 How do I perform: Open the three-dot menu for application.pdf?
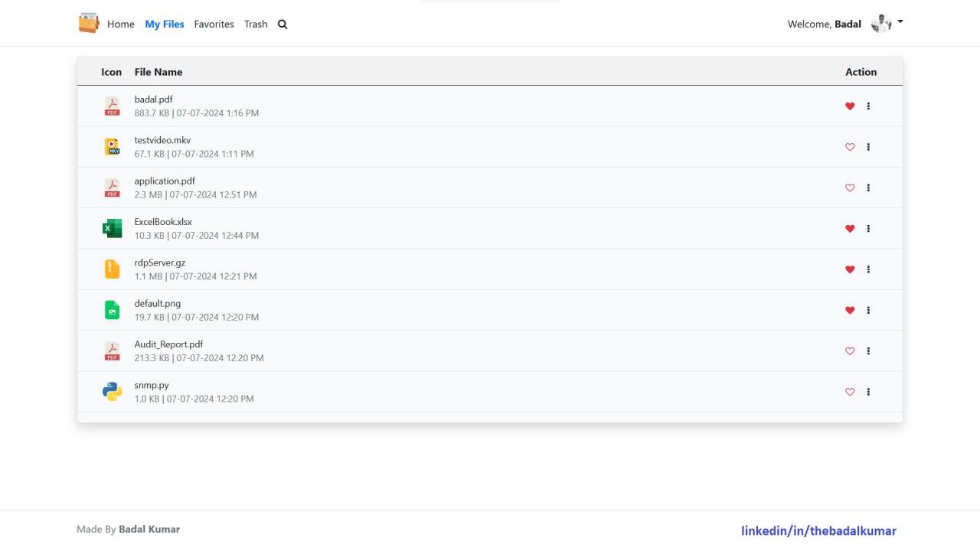click(x=868, y=187)
